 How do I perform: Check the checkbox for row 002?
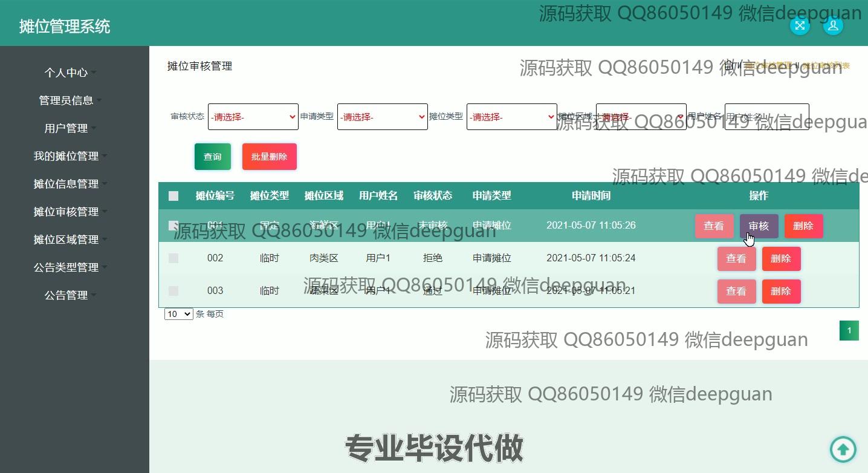pos(173,258)
